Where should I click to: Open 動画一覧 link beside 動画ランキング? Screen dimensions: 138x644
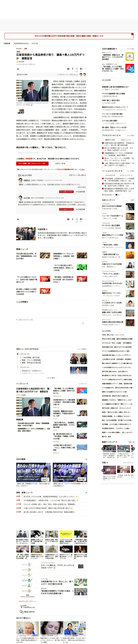coord(131,442)
